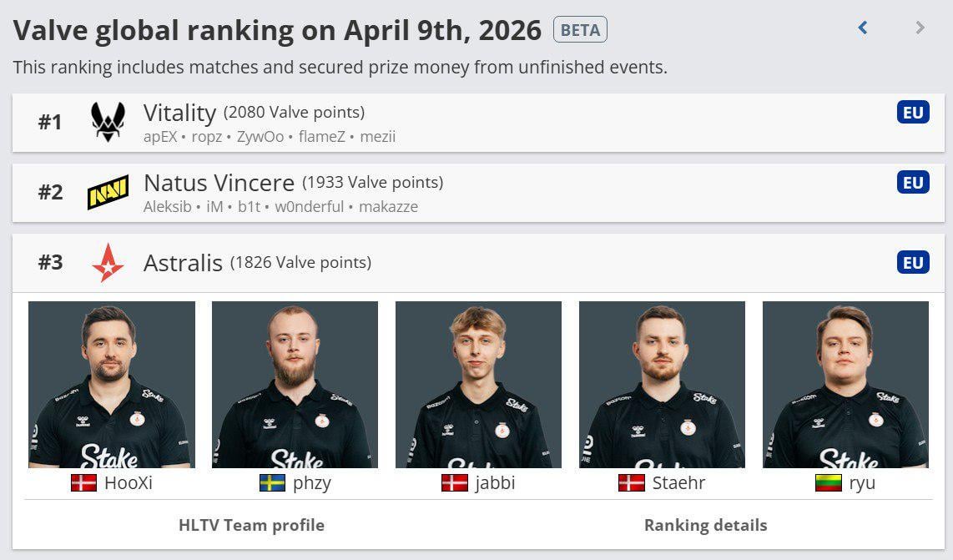This screenshot has width=953, height=560.
Task: Open player jabbi's name link
Action: pyautogui.click(x=495, y=482)
